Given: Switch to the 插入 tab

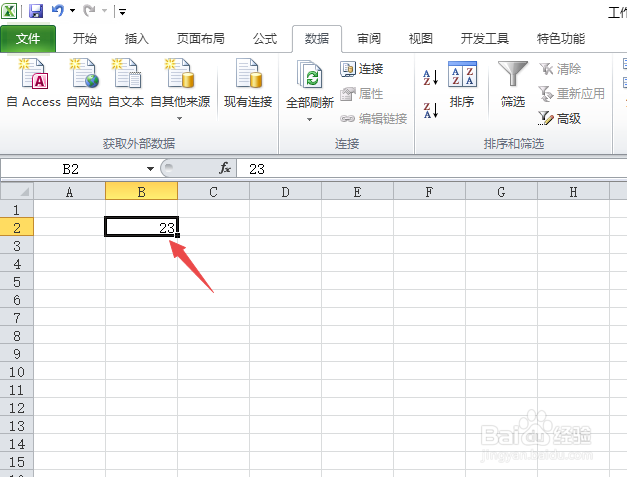Looking at the screenshot, I should pos(136,39).
